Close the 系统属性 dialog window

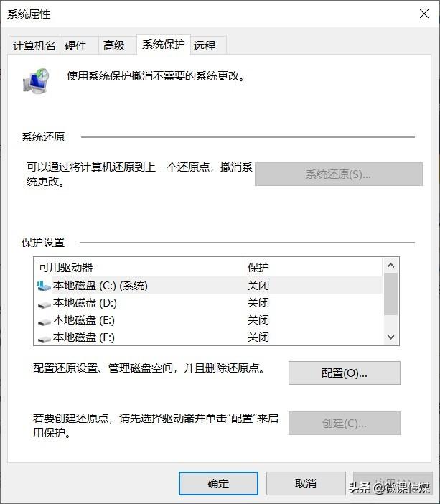[423, 14]
